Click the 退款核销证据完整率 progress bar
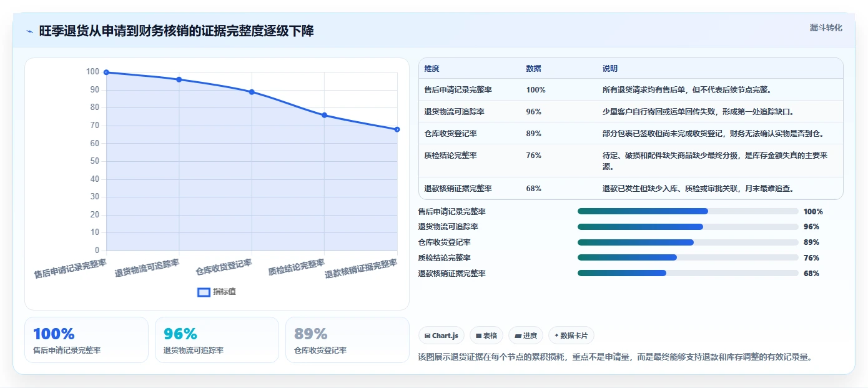Screen dimensions: 868x388 688,273
